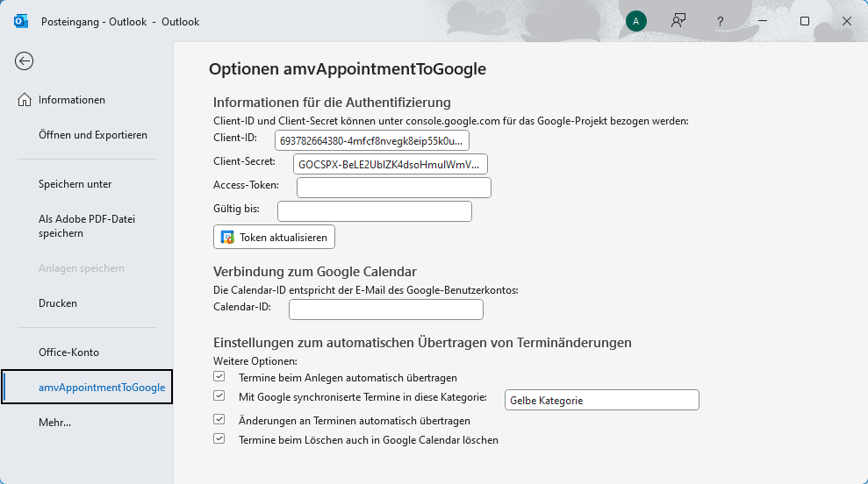The image size is (868, 484).
Task: Click the back arrow to leave Backstage
Action: [x=24, y=60]
